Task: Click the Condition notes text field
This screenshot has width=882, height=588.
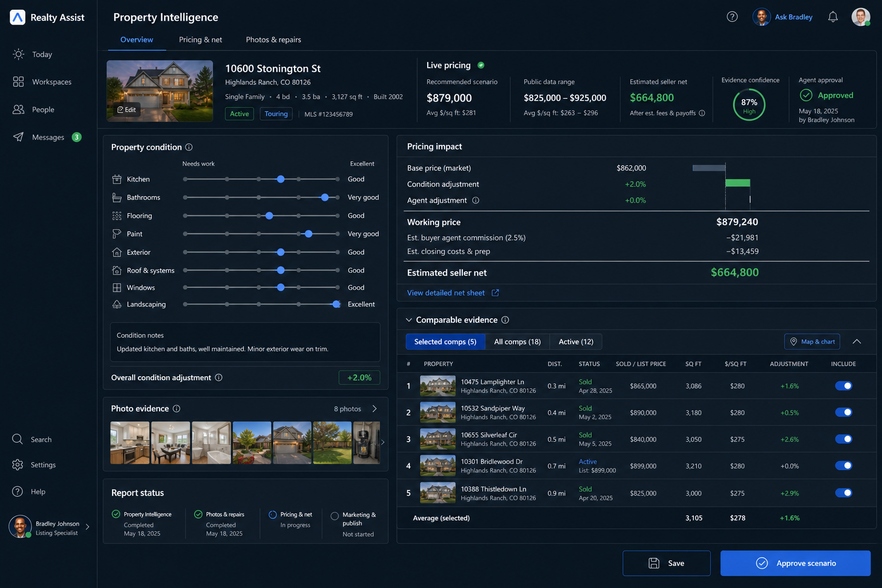Action: point(245,342)
